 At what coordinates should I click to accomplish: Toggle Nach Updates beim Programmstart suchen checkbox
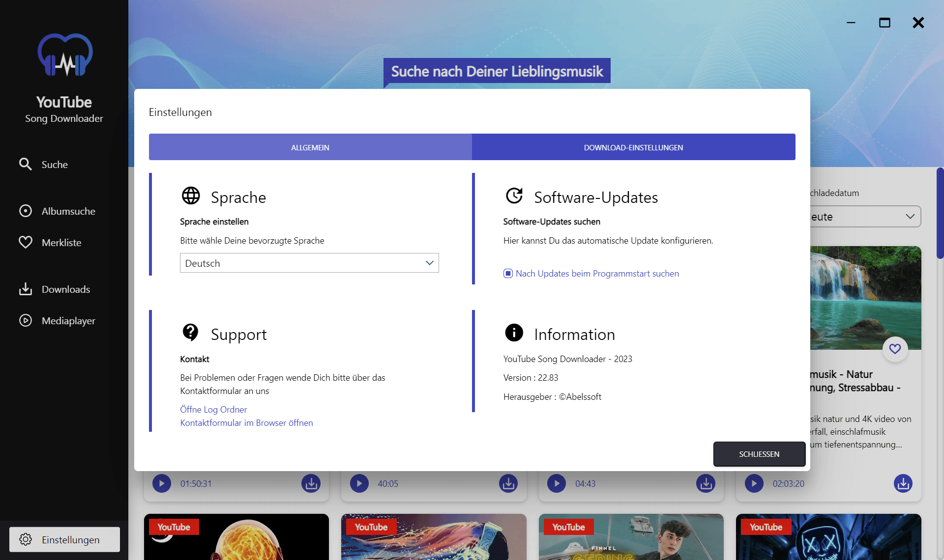[508, 274]
